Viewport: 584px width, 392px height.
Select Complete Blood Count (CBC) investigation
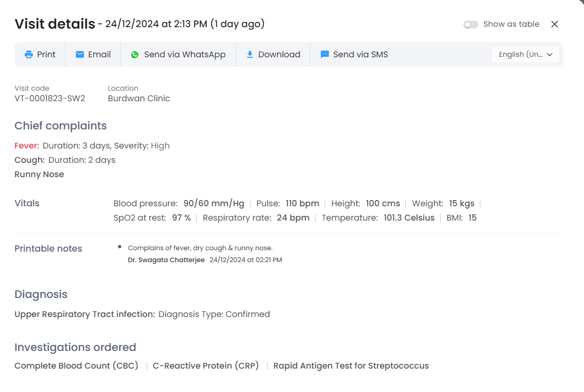tap(76, 366)
